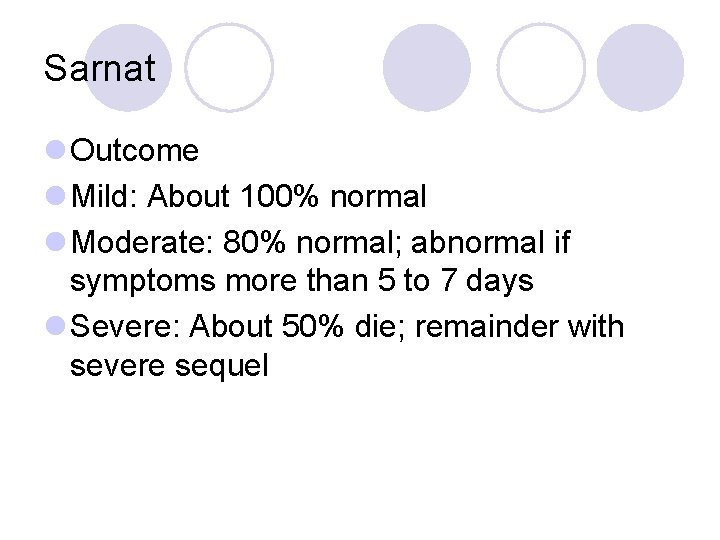Click the '100%' figure in the Mild bullet
Viewport: 720px width, 540px height.
279,196
